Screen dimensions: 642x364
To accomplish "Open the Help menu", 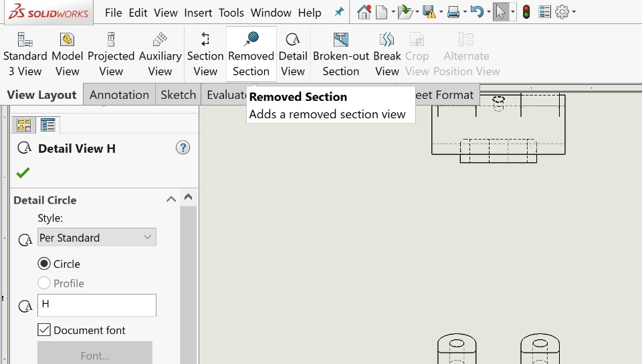I will click(310, 13).
